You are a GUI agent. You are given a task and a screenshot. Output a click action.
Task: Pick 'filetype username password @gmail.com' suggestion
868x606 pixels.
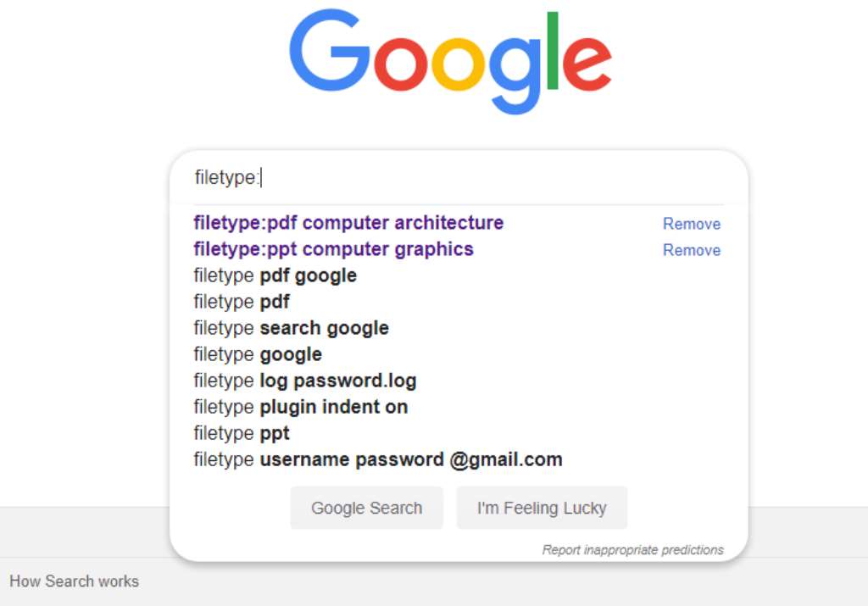377,459
